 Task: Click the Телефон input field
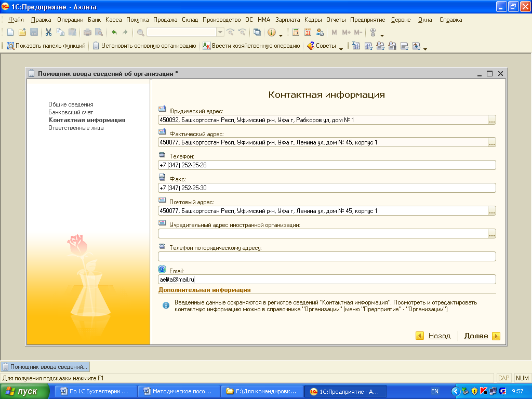[x=327, y=165]
